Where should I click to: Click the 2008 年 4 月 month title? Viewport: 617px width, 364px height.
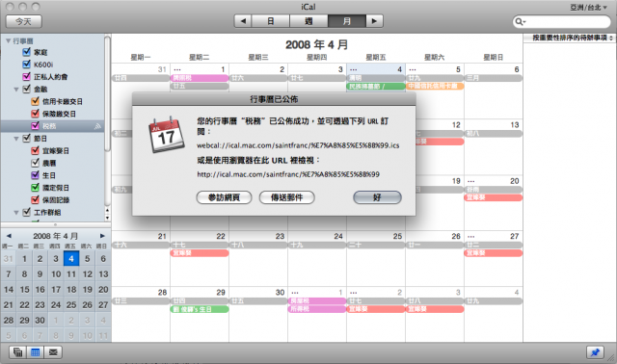tap(317, 45)
